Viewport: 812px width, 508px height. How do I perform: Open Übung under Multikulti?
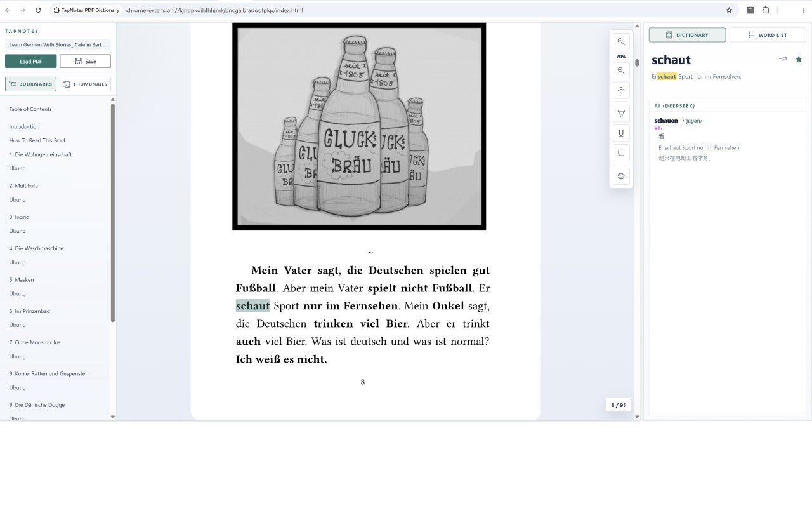tap(17, 199)
